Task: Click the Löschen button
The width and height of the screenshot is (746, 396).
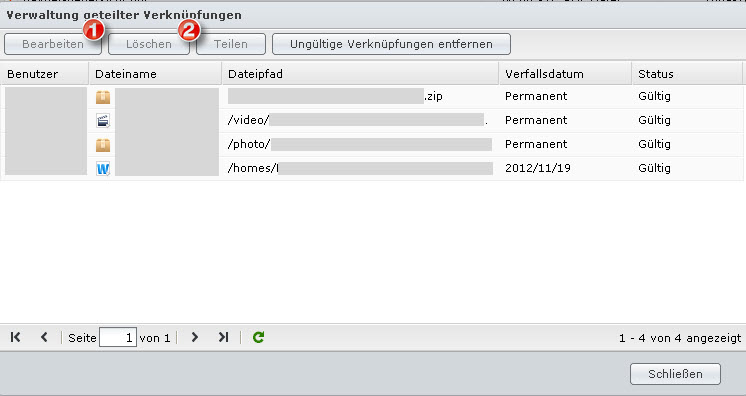Action: pos(149,44)
